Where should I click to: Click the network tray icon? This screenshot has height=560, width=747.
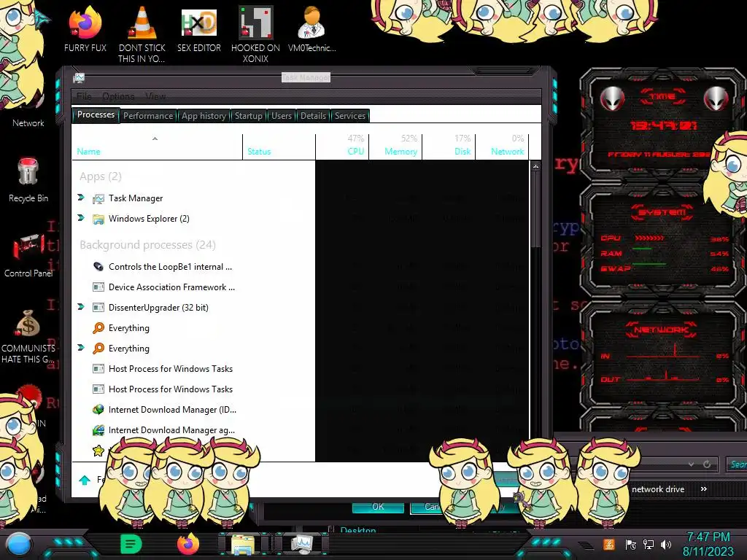(649, 545)
